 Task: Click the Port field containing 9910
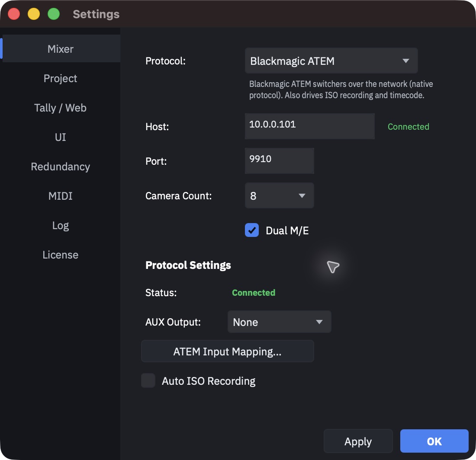[279, 161]
